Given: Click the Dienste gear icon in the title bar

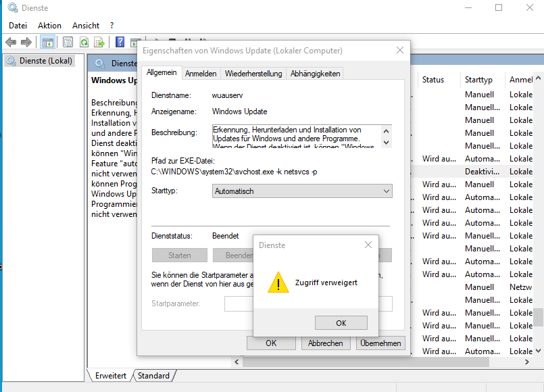Looking at the screenshot, I should 13,7.
